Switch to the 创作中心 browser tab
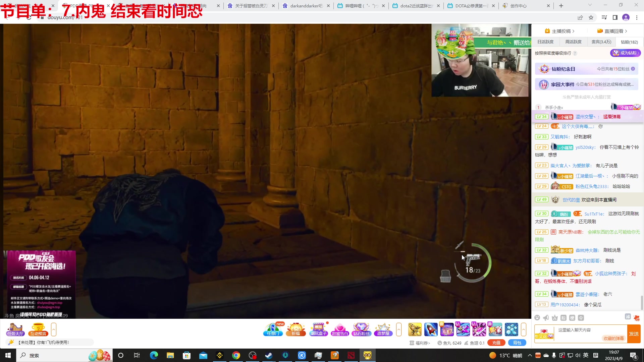This screenshot has height=362, width=644. [x=526, y=6]
